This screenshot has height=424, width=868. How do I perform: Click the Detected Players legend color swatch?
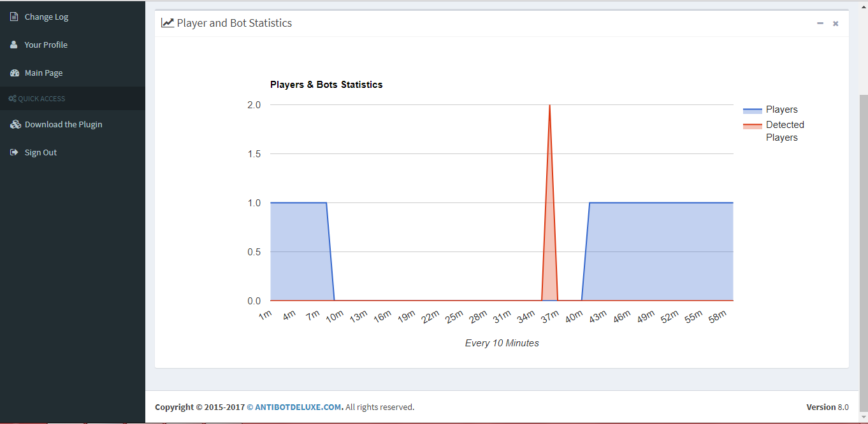753,125
